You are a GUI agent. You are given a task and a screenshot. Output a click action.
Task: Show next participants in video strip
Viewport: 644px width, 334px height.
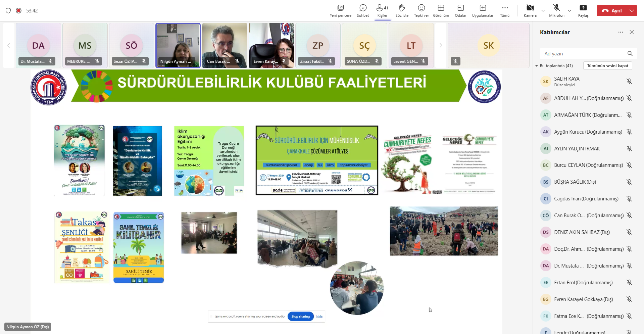click(x=441, y=46)
